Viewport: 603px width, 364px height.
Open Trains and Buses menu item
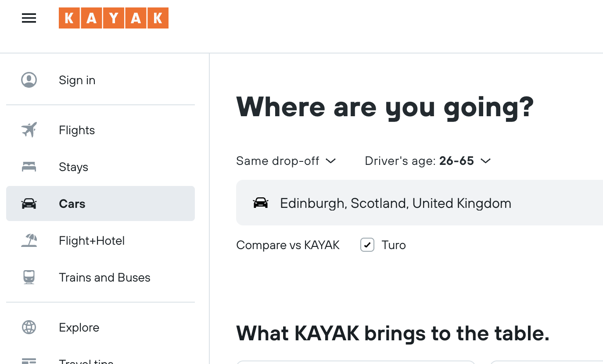pyautogui.click(x=100, y=277)
